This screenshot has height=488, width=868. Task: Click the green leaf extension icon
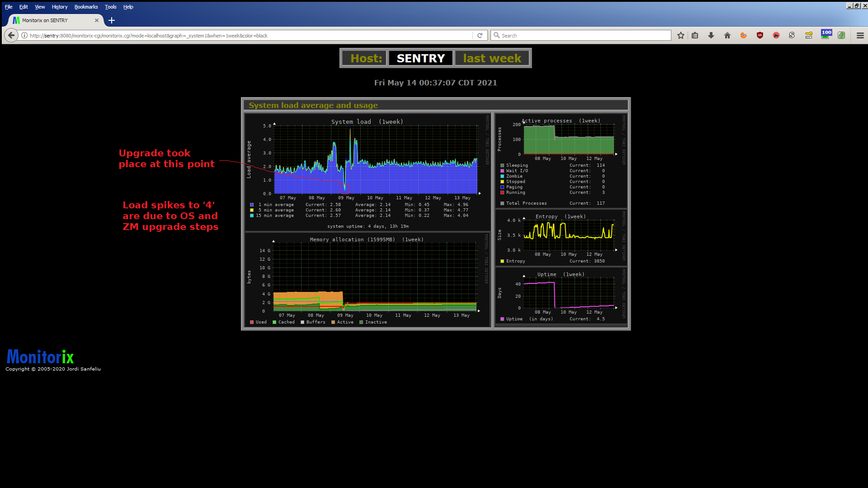coord(841,35)
